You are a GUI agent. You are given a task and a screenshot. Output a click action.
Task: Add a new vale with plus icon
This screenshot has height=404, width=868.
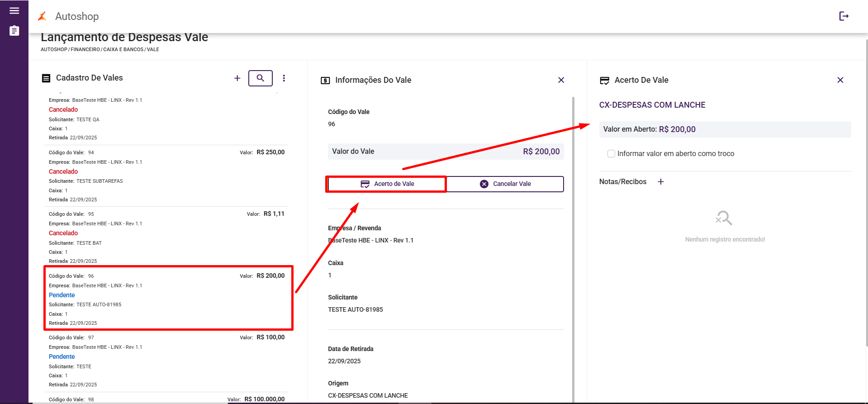pyautogui.click(x=237, y=78)
